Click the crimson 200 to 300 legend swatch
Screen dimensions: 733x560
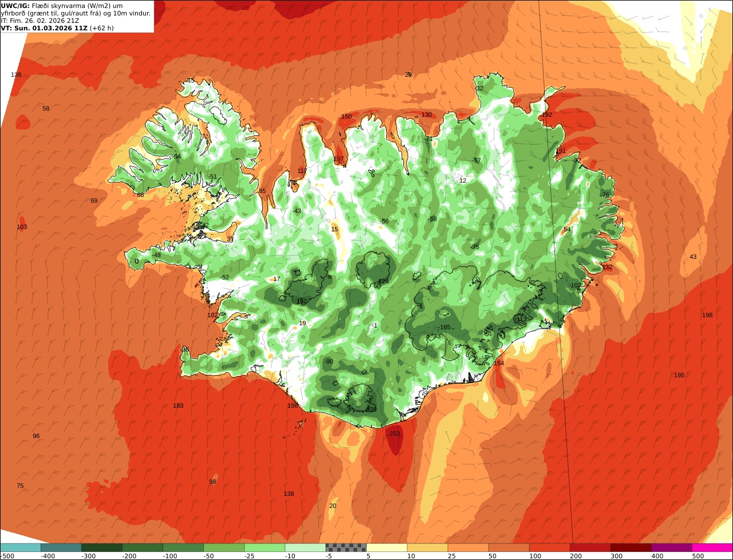tap(590, 548)
